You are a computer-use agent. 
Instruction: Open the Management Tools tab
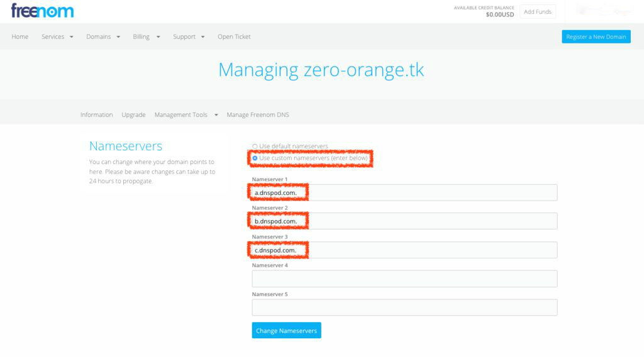point(180,114)
